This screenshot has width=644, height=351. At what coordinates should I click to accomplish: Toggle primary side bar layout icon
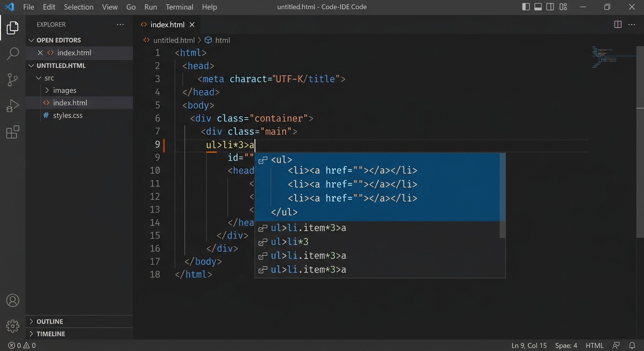(x=526, y=7)
